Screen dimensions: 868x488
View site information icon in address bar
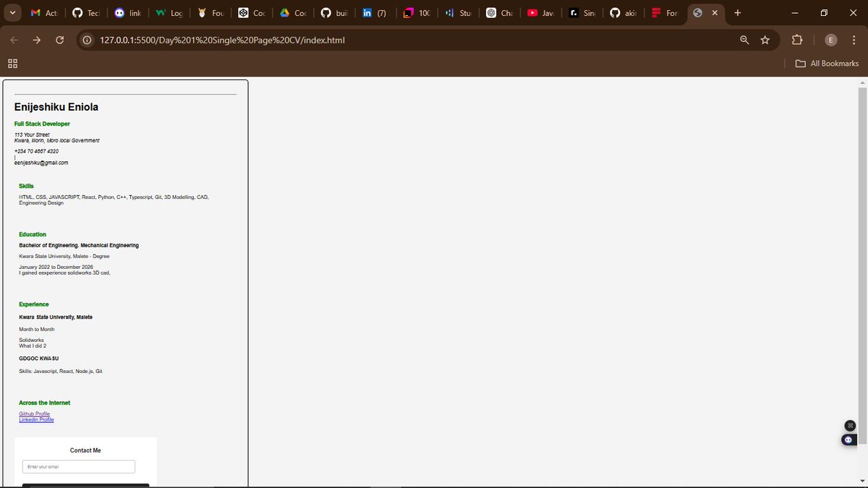pos(87,40)
